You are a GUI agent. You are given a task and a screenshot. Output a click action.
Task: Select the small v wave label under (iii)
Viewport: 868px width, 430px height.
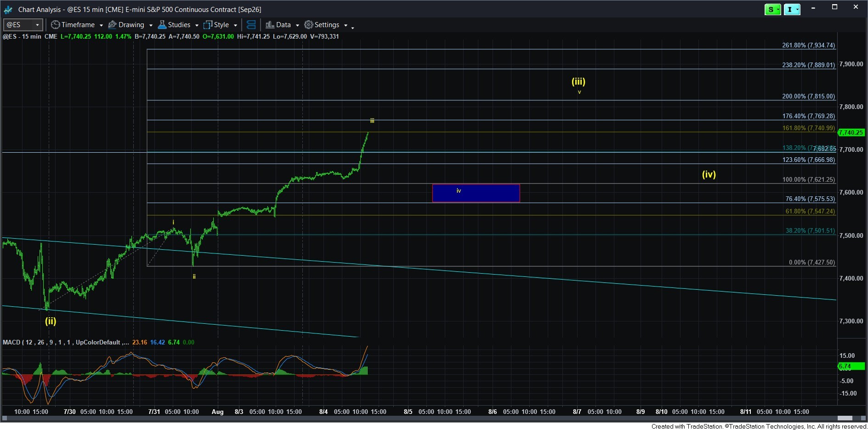579,92
